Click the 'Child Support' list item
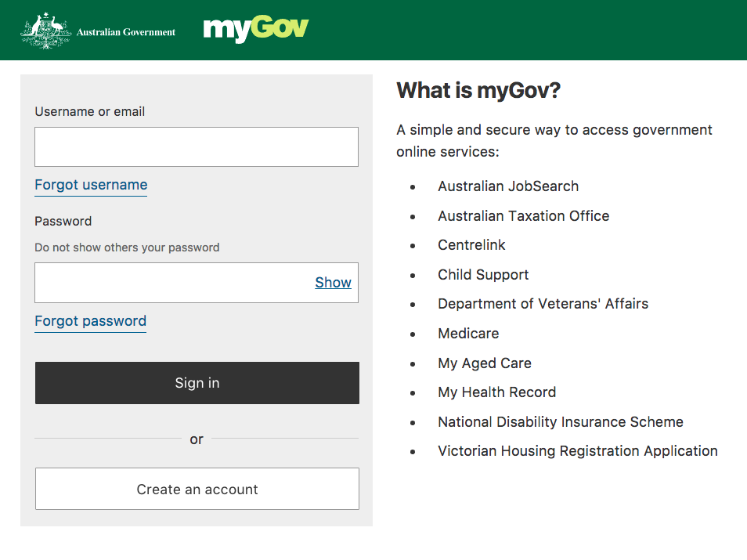 pos(483,275)
